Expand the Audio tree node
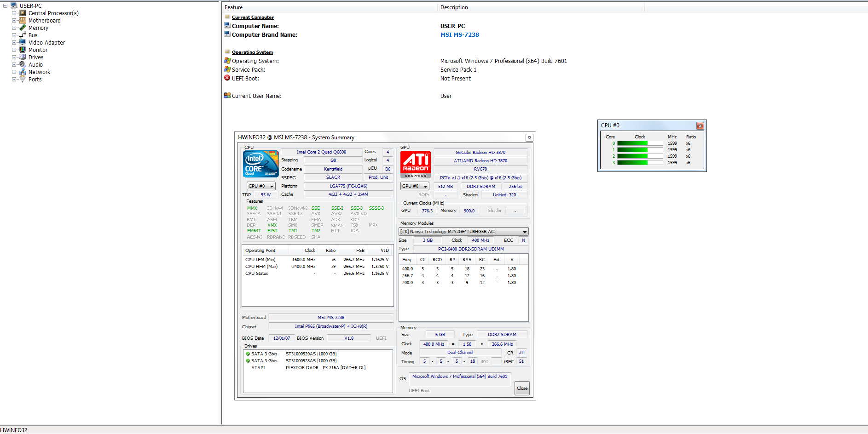The width and height of the screenshot is (868, 434). [14, 64]
